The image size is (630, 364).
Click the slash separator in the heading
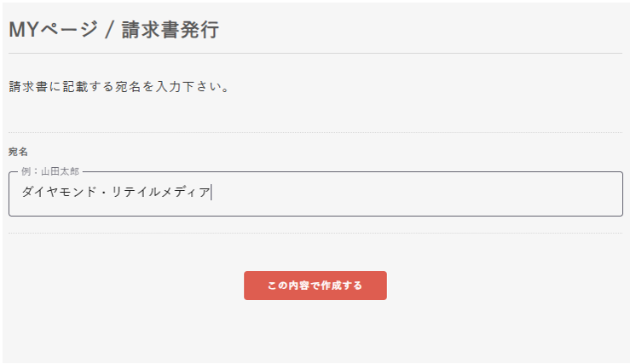[x=108, y=30]
